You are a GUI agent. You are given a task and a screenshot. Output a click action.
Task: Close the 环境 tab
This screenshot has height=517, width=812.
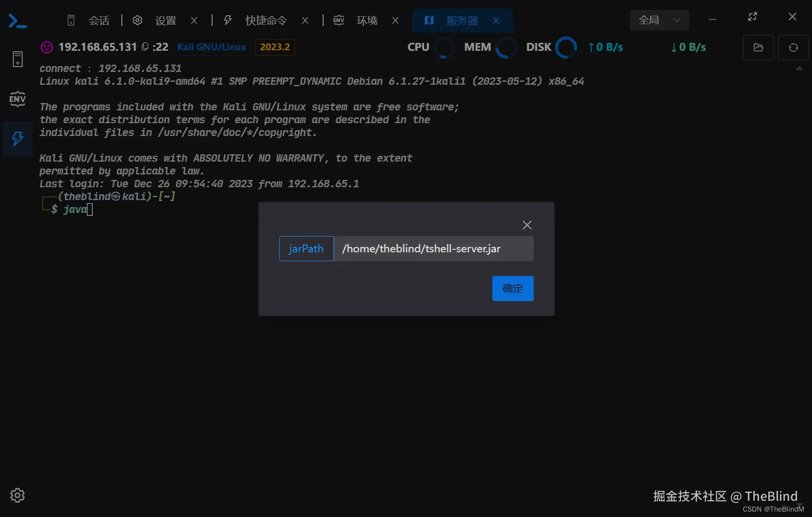[395, 20]
